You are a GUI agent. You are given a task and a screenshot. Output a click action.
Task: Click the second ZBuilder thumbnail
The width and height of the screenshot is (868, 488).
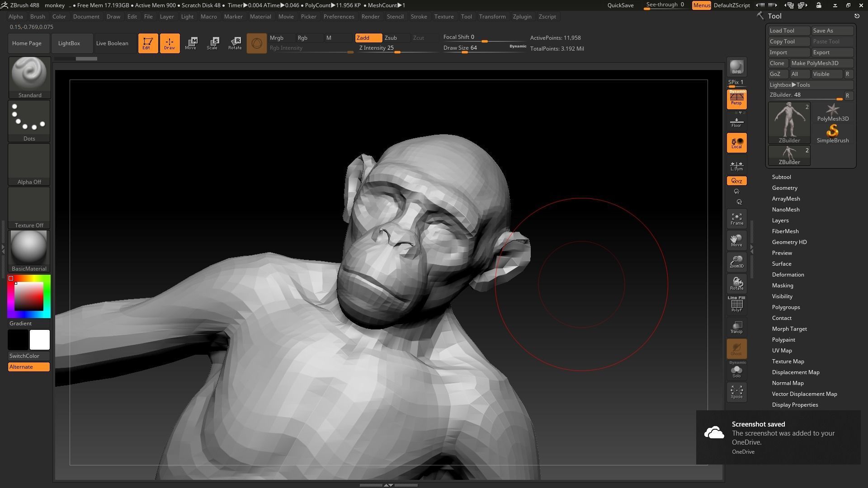789,155
